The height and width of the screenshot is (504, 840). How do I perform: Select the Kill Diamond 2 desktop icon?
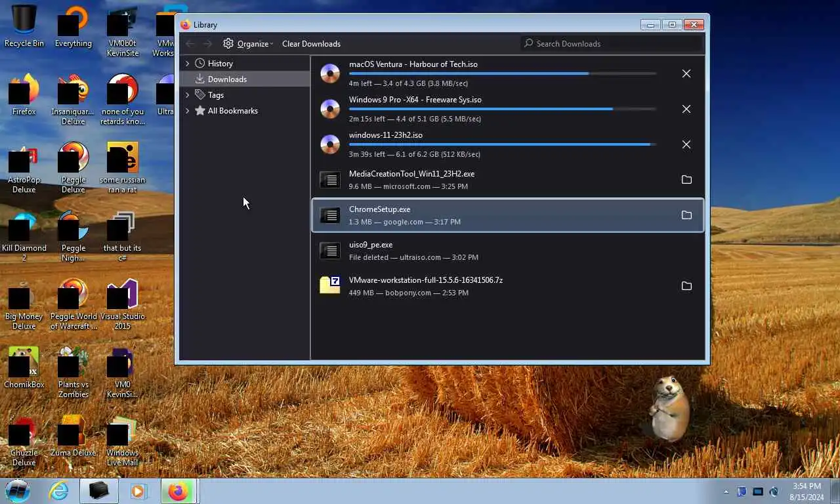click(24, 236)
